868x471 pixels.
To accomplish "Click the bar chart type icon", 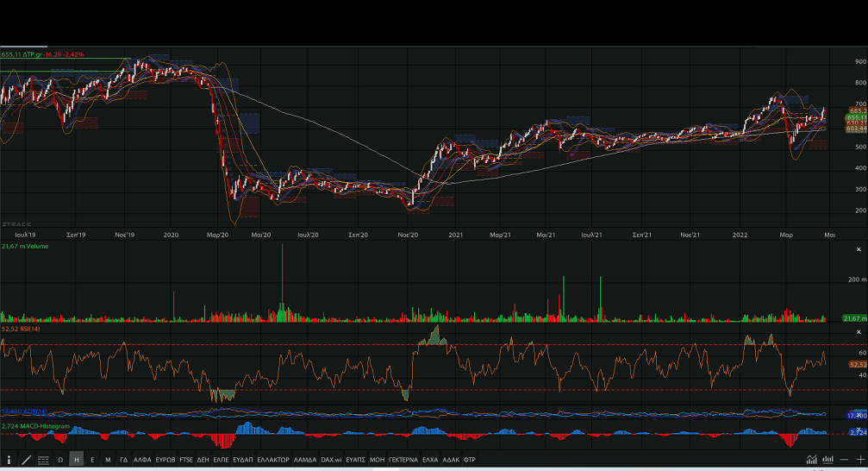I will coord(828,459).
